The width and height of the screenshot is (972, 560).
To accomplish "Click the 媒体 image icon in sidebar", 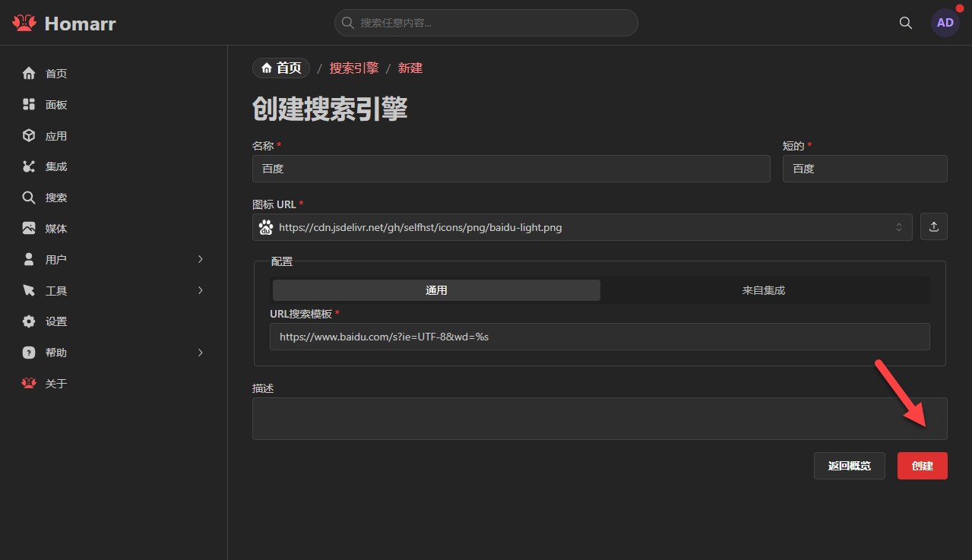I will pyautogui.click(x=29, y=229).
